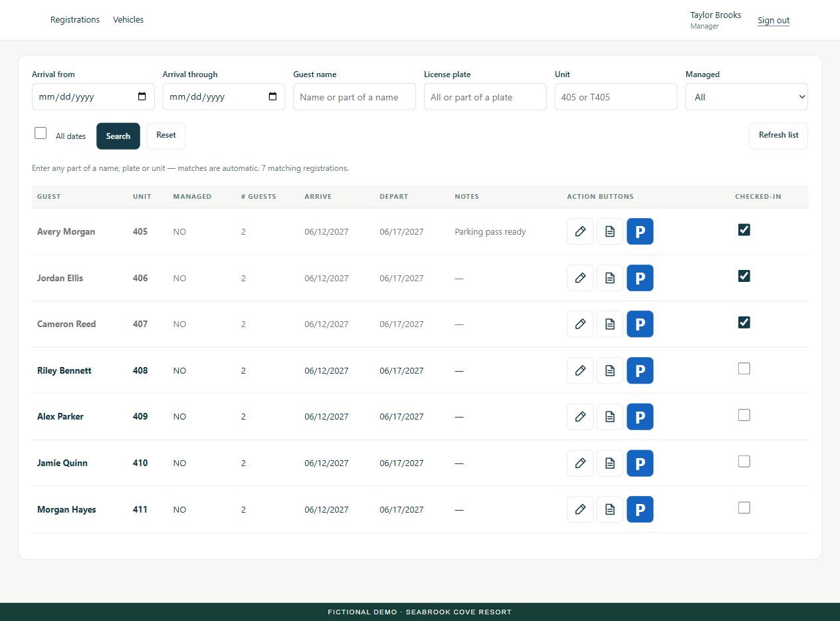Check in Morgan Hayes using checkbox
Image resolution: width=840 pixels, height=621 pixels.
[x=744, y=508]
